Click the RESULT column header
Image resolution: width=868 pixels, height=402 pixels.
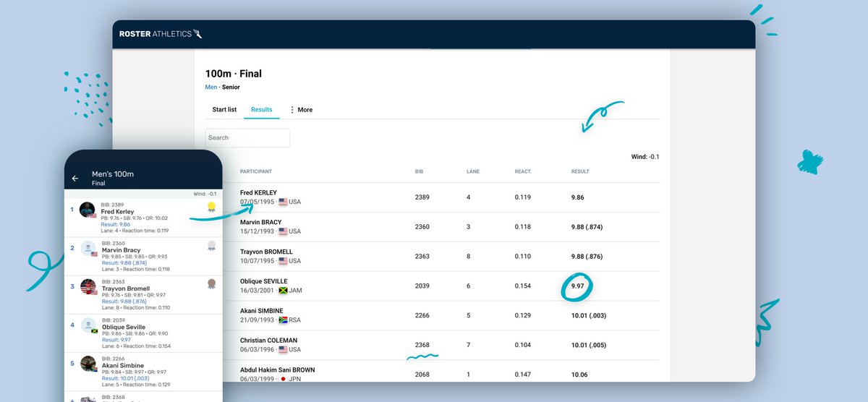tap(580, 172)
